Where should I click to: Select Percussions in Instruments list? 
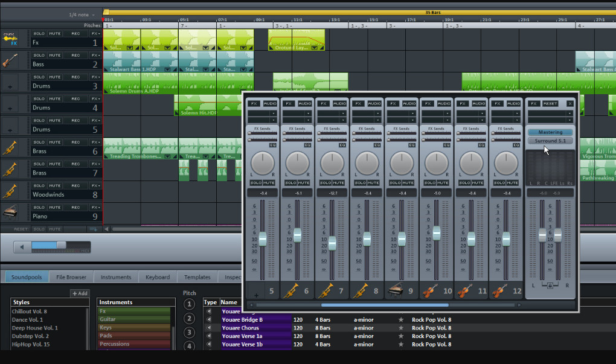tap(133, 344)
